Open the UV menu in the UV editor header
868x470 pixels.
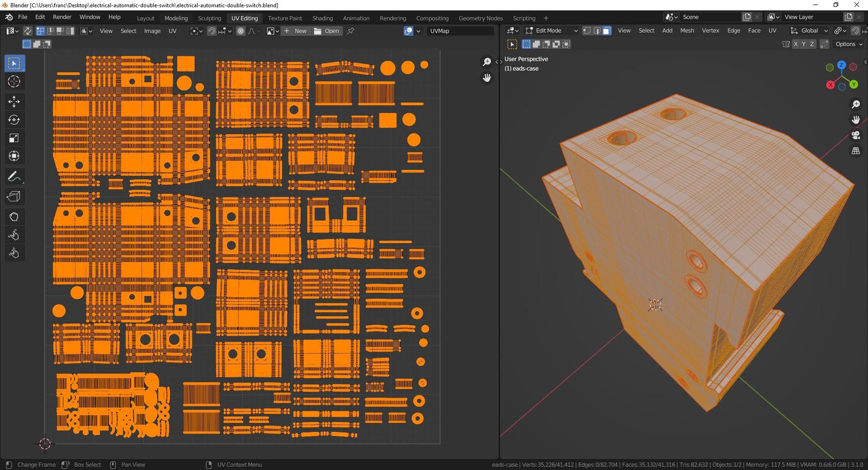pyautogui.click(x=172, y=31)
